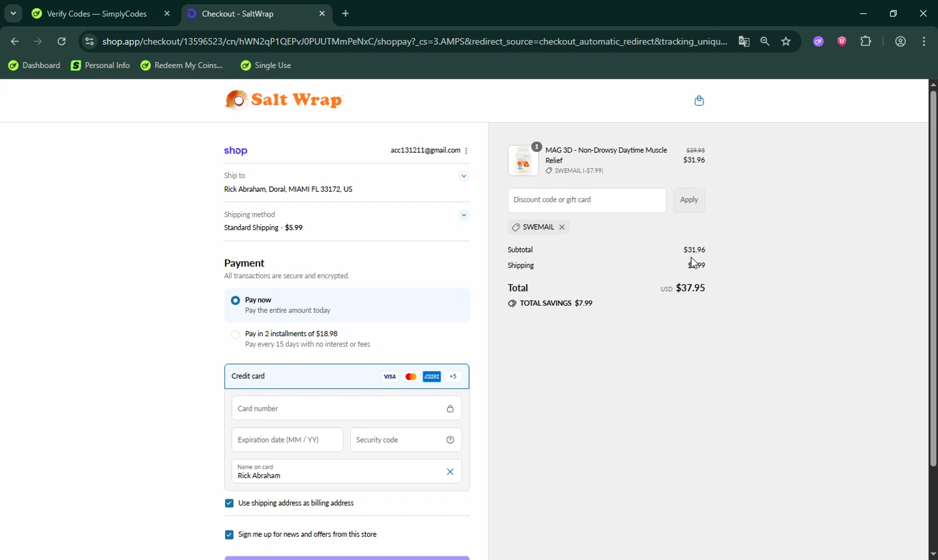Open the Personal Info bookmark
This screenshot has height=560, width=938.
click(x=101, y=66)
